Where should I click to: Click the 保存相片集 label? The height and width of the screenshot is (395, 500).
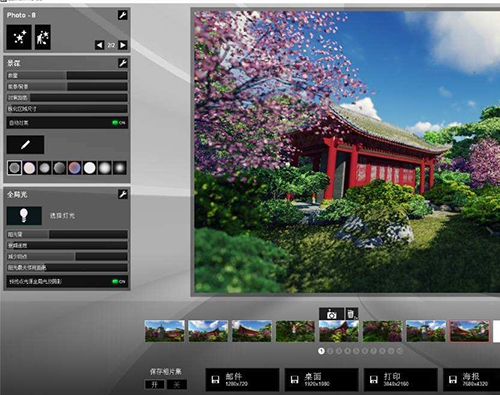[165, 372]
